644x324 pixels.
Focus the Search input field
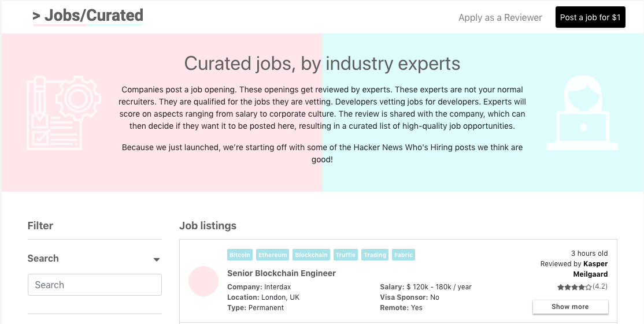(x=95, y=285)
